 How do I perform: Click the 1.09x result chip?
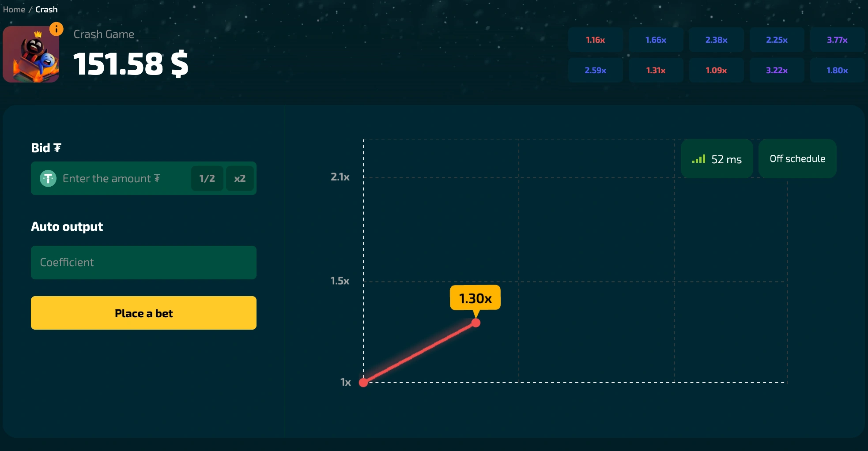click(x=716, y=70)
